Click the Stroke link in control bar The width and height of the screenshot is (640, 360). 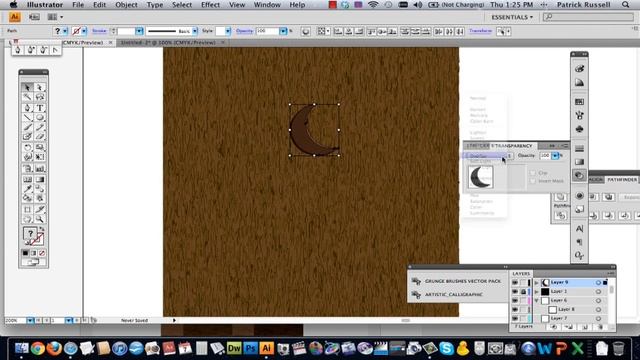[99, 31]
